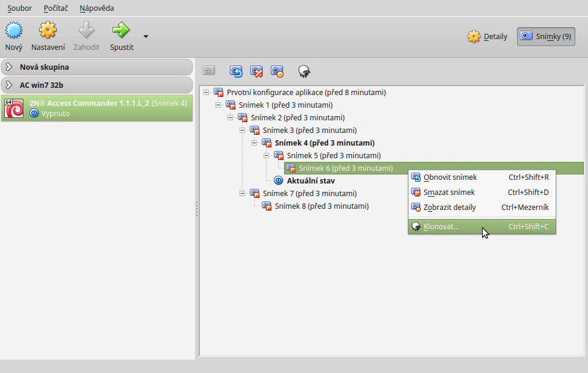The height and width of the screenshot is (373, 588).
Task: Select Snímek 5 in the snapshot tree
Action: [x=333, y=156]
